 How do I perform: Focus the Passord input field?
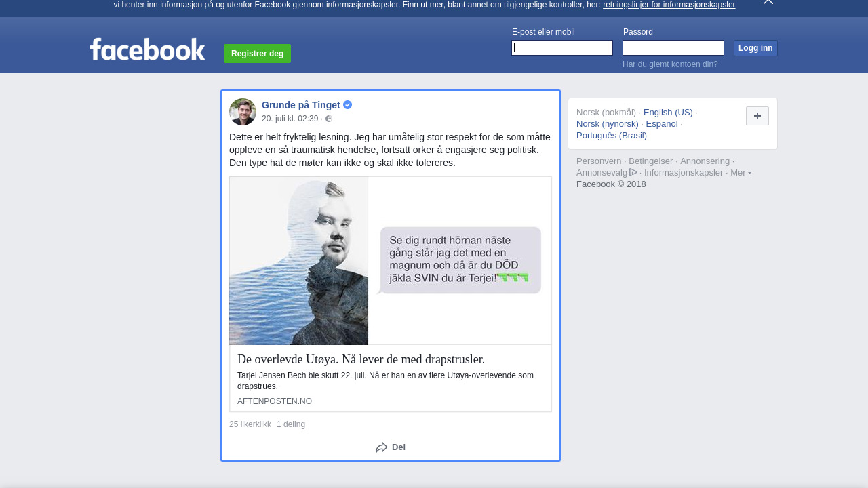[673, 47]
